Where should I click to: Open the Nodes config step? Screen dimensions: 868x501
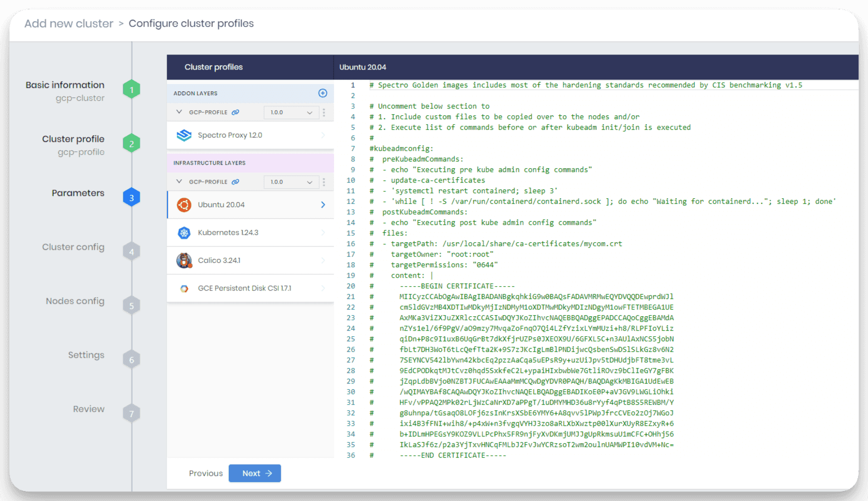coord(75,301)
